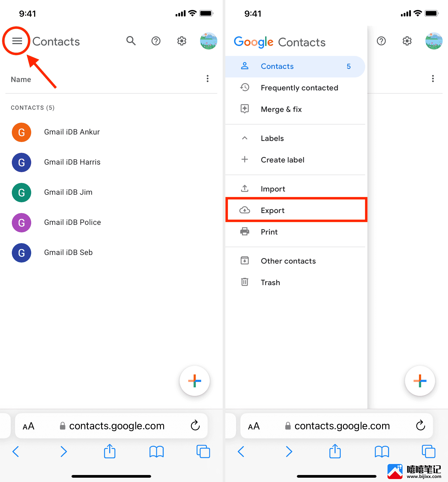The image size is (448, 482).
Task: Choose Print in drawer
Action: (295, 232)
